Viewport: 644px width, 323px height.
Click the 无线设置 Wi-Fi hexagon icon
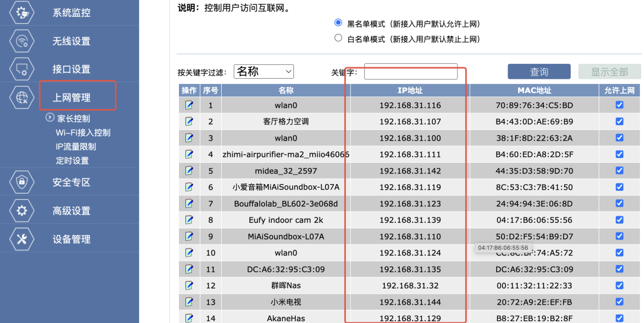(x=23, y=41)
